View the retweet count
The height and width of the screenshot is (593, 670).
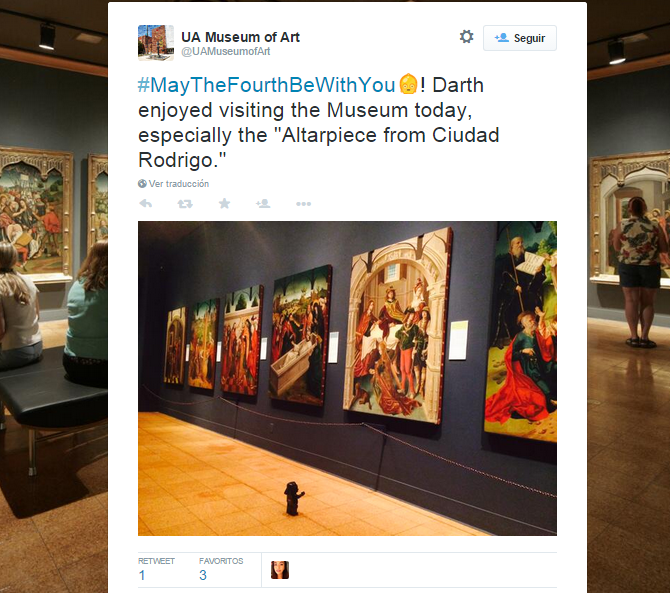(x=142, y=575)
